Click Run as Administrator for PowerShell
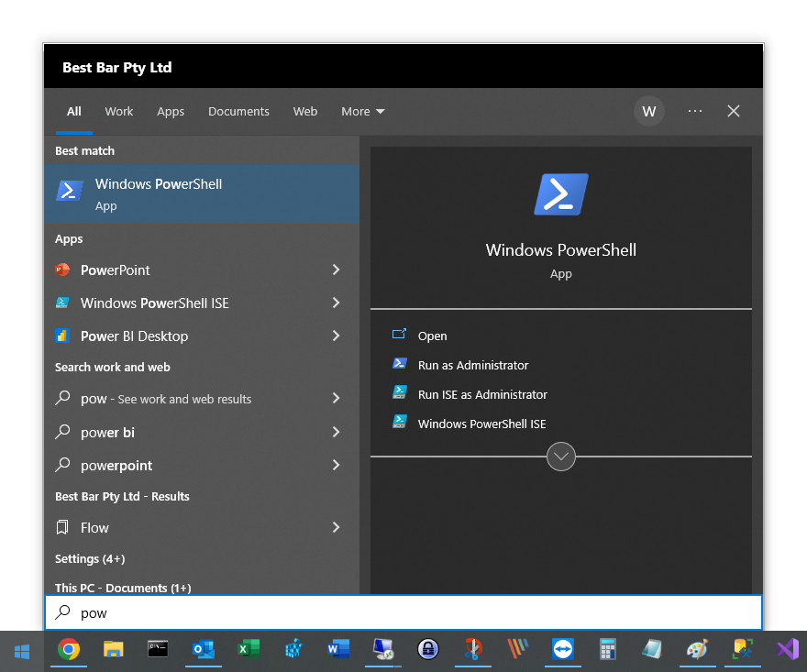Image resolution: width=807 pixels, height=672 pixels. coord(472,365)
